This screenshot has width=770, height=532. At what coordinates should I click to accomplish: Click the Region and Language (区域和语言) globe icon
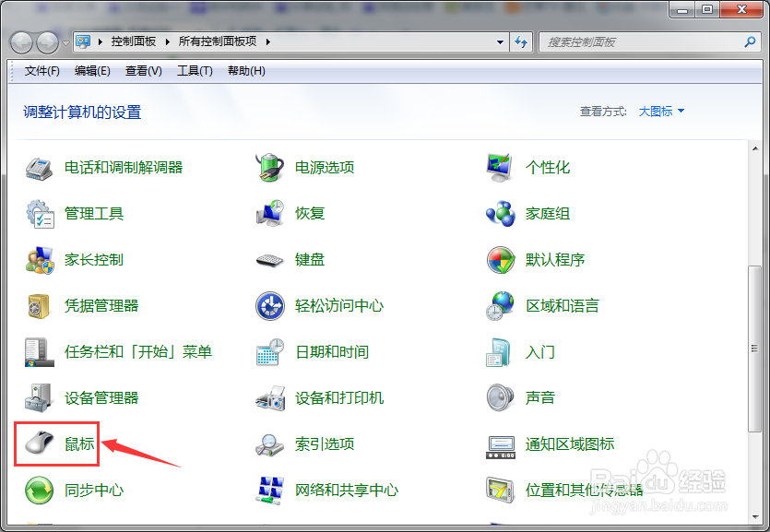[x=500, y=306]
